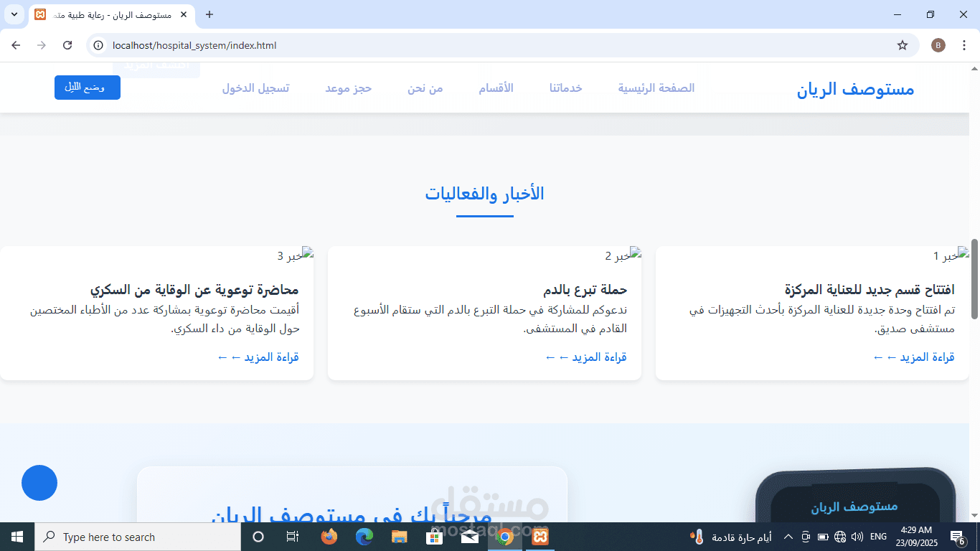This screenshot has height=551, width=980.
Task: Click the browser forward arrow
Action: point(42,45)
